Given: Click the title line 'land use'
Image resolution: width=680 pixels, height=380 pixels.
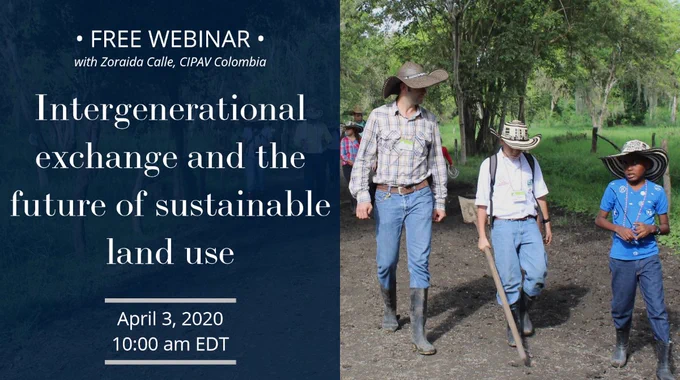Looking at the screenshot, I should click(170, 252).
